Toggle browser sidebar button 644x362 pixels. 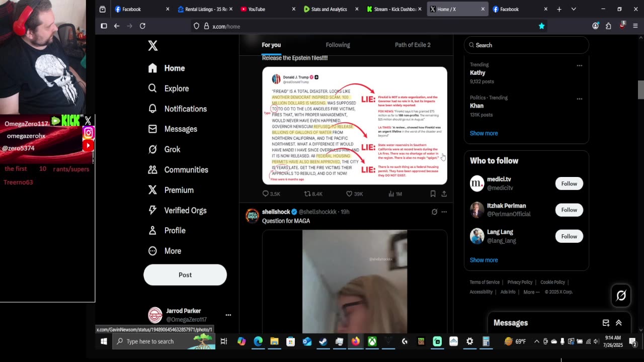104,26
